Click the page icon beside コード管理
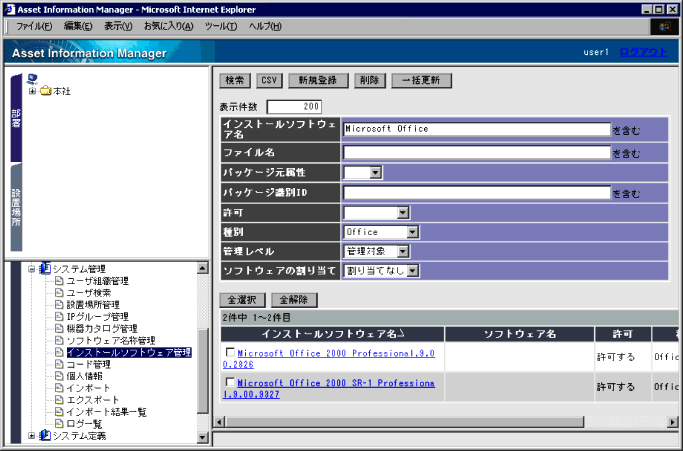 coord(59,364)
